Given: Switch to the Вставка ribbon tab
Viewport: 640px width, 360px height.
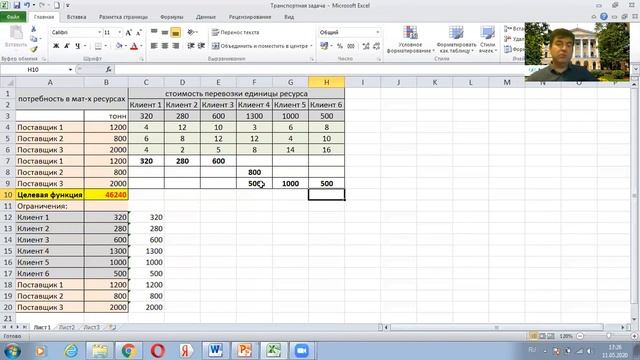Looking at the screenshot, I should (76, 17).
